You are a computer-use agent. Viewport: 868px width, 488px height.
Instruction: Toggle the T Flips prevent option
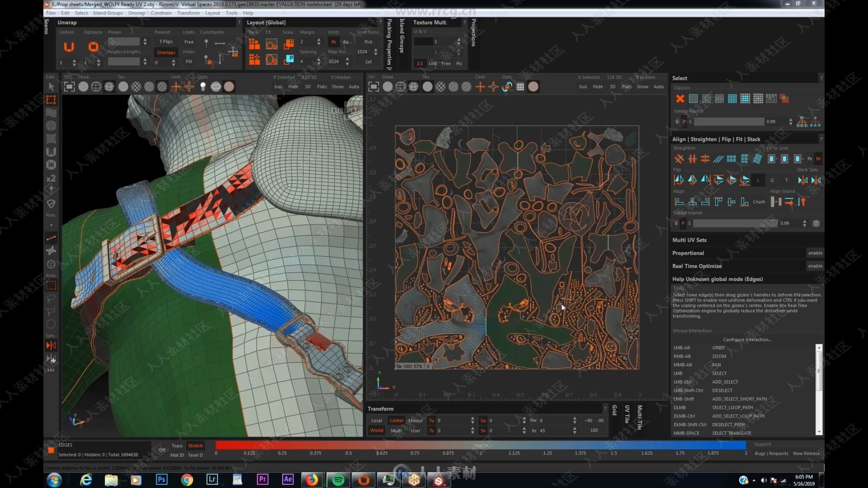pyautogui.click(x=166, y=42)
